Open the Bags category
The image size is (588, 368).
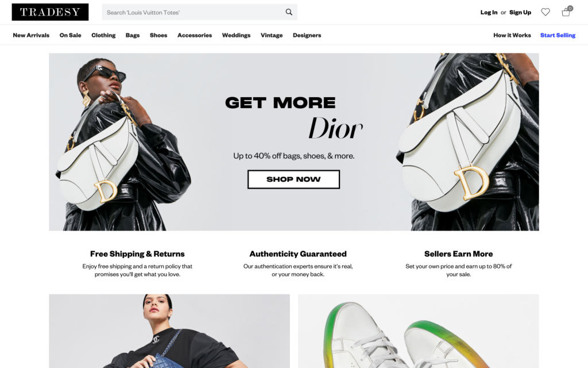point(133,35)
